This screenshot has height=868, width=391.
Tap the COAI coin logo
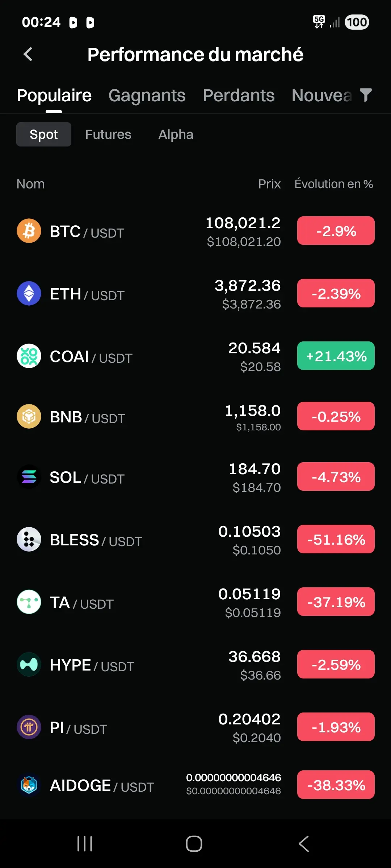click(x=29, y=356)
